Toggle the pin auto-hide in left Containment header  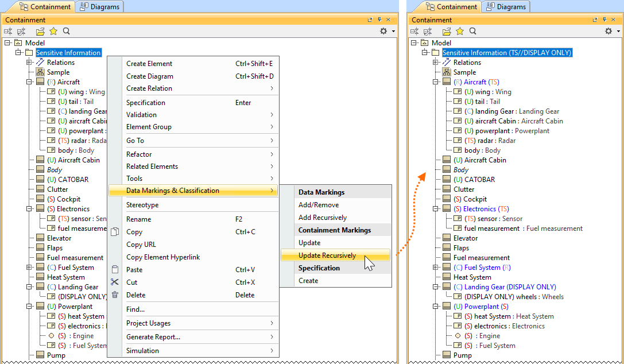pos(379,20)
